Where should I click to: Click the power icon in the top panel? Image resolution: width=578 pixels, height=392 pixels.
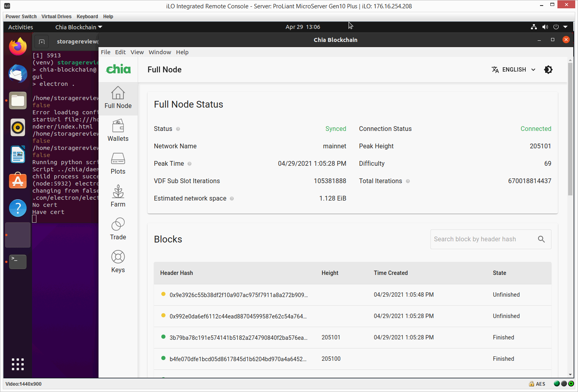click(x=556, y=27)
